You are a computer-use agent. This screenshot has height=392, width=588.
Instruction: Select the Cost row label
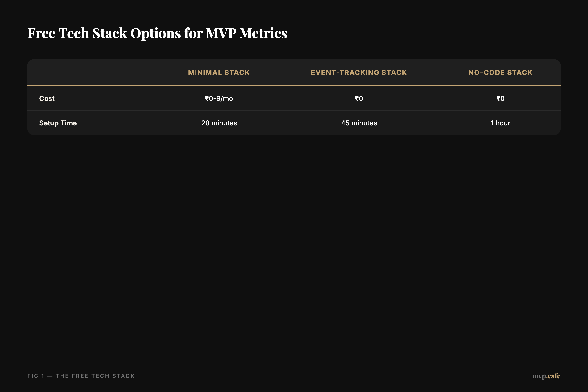(47, 98)
